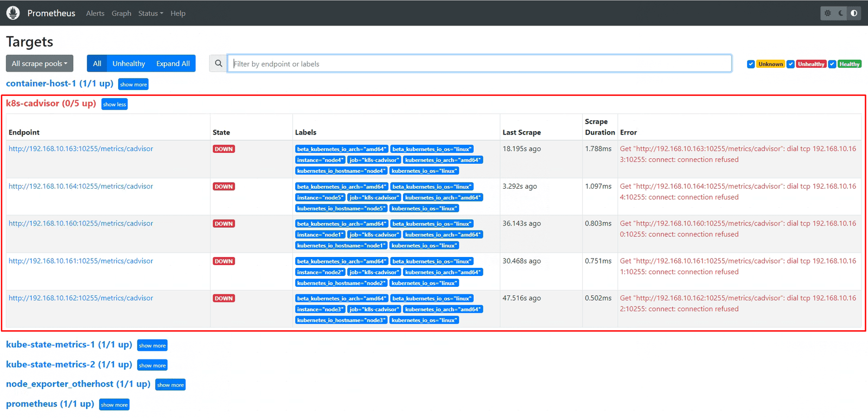Image resolution: width=868 pixels, height=418 pixels.
Task: Open the All scrape pools dropdown
Action: pyautogui.click(x=40, y=63)
